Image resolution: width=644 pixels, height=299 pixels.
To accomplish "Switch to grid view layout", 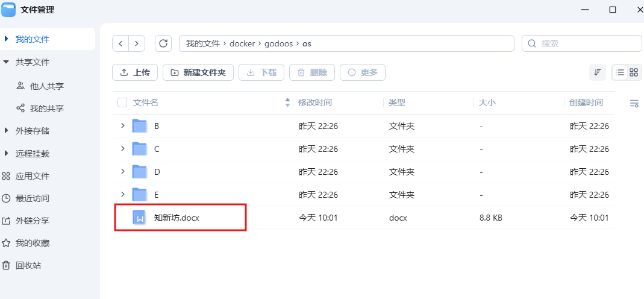I will [634, 72].
